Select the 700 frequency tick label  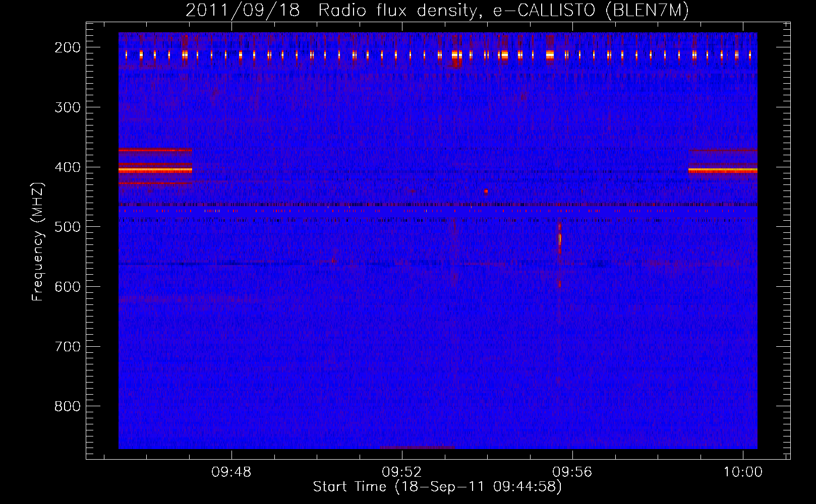67,347
